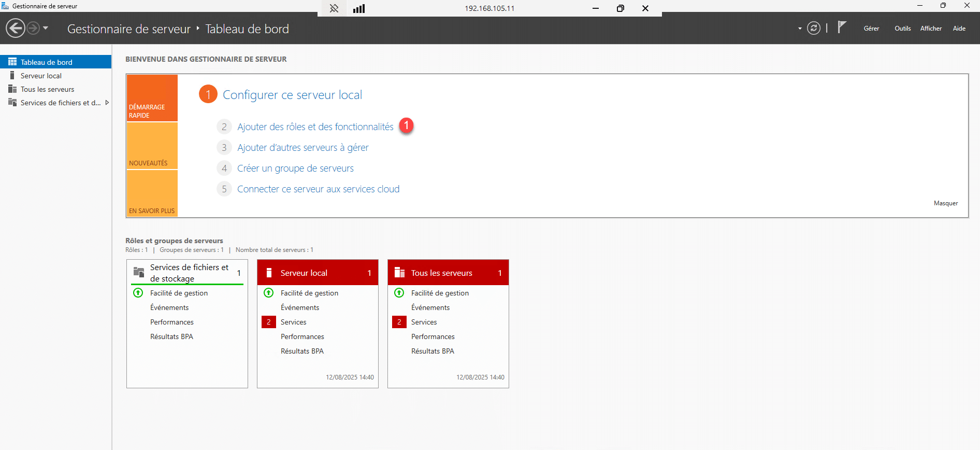Click the Services de fichiers et de stockage tile icon

(139, 272)
